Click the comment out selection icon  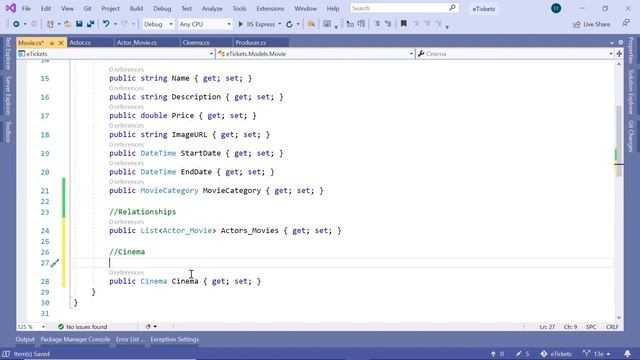pos(378,24)
